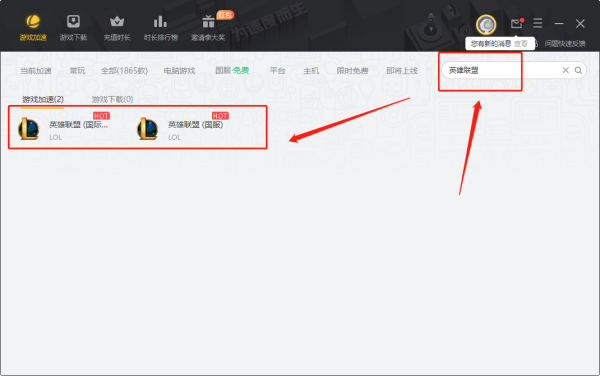The height and width of the screenshot is (376, 600).
Task: Switch to the 平台 tab
Action: (x=277, y=71)
